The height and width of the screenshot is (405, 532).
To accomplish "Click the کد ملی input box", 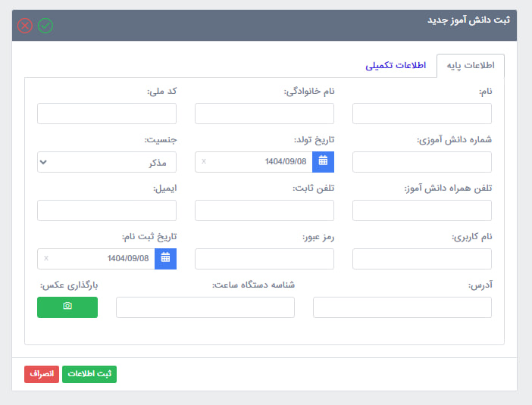I will [106, 114].
